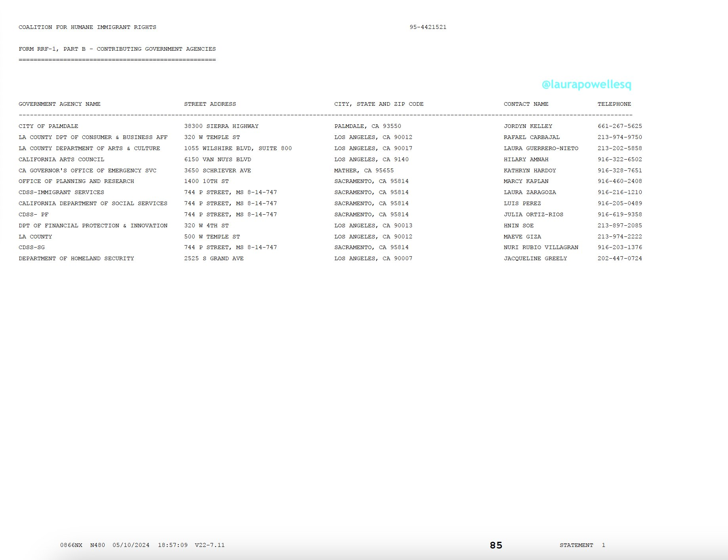Select LA COUNTY DPT OF CONSUMER & BUSINESS AFF
Viewport: 728px width, 560px height.
93,137
